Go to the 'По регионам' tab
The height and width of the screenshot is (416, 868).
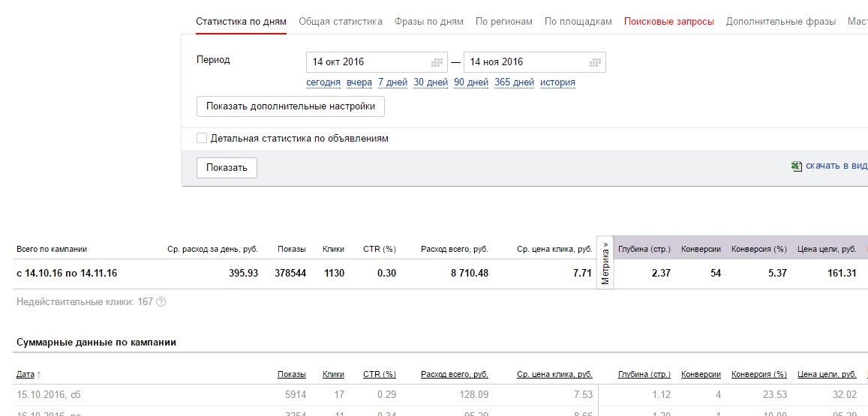(x=504, y=22)
